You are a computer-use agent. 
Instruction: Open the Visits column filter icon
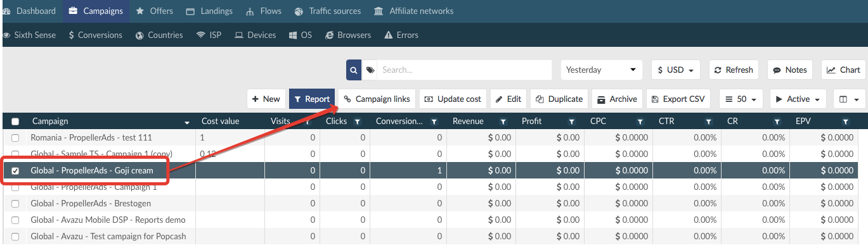coord(308,122)
